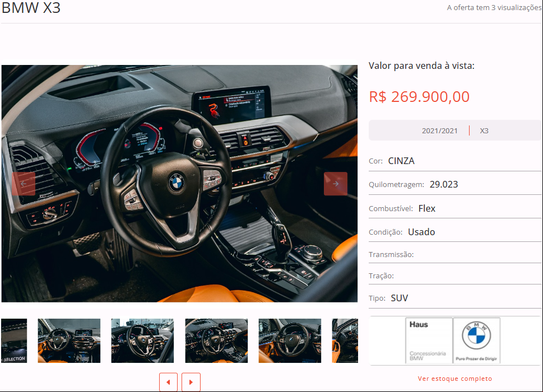Click the right arrow button below thumbnail strip

coord(191,382)
